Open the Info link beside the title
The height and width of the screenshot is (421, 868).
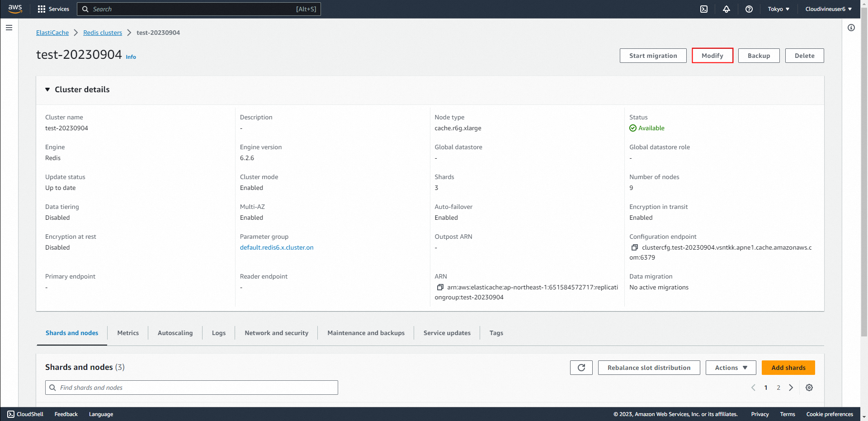tap(131, 57)
